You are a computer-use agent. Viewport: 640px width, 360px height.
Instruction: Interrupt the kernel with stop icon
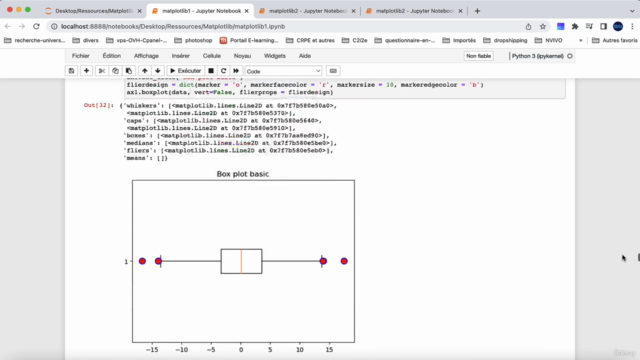click(211, 71)
